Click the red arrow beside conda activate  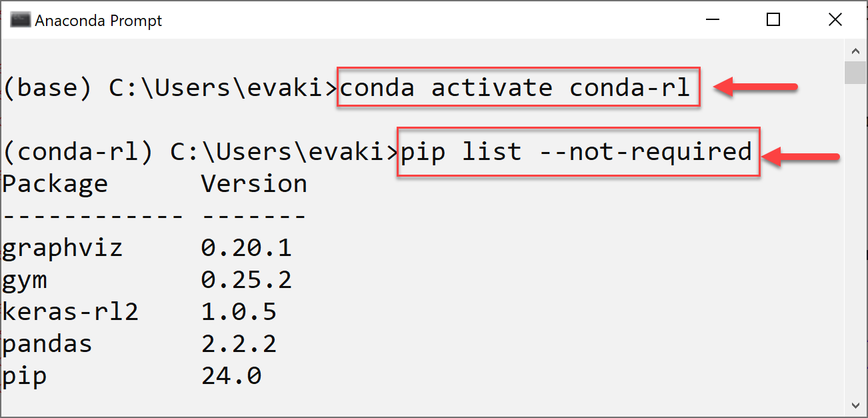(x=755, y=87)
